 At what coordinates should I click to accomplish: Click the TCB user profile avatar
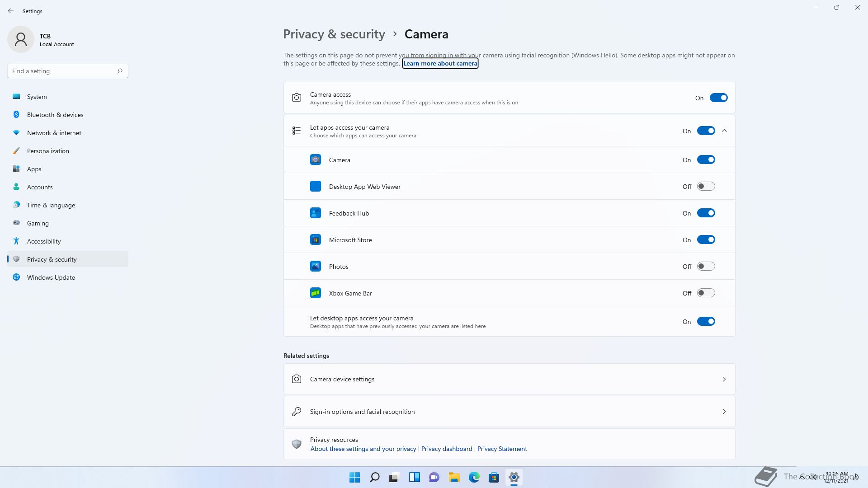click(21, 40)
